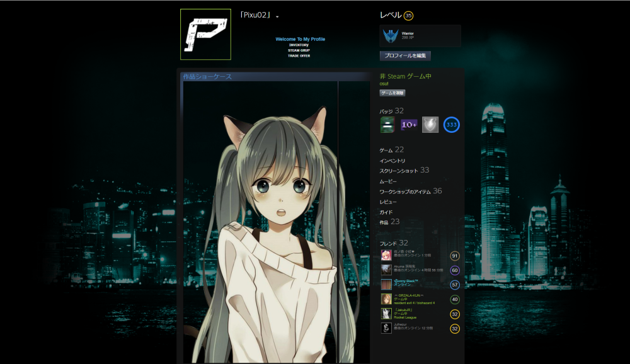Click the プロフィールを編集 edit profile button
This screenshot has height=364, width=630.
[405, 56]
